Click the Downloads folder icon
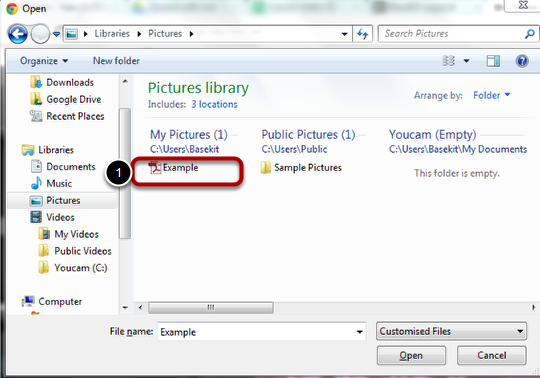This screenshot has width=540, height=378. click(x=36, y=83)
